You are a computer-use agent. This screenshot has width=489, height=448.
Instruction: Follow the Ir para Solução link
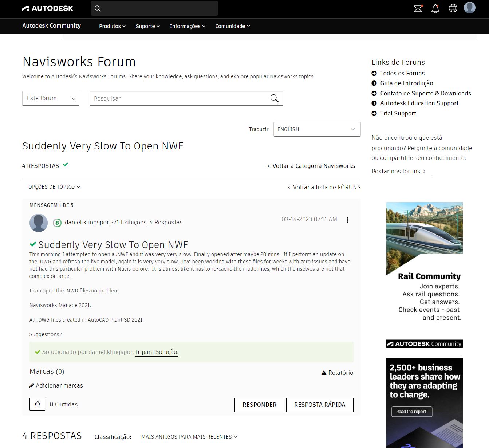[156, 352]
